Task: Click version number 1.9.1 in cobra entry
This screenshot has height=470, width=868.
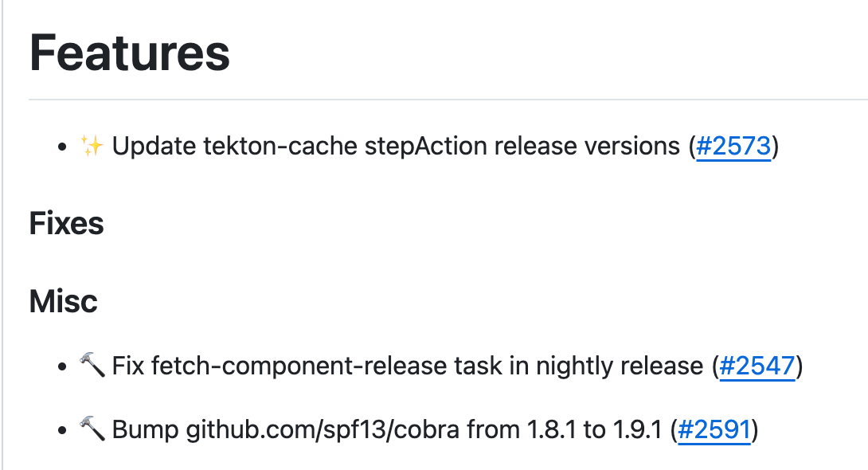Action: [637, 430]
